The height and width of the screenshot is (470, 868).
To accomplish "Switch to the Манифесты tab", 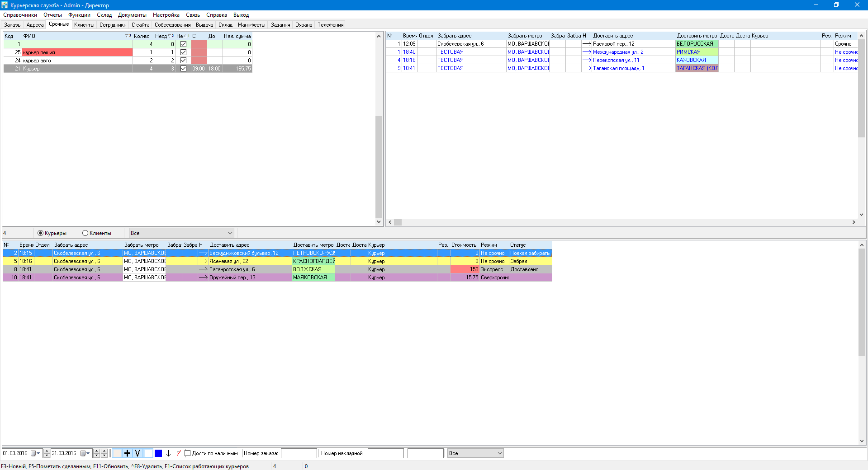I will point(251,25).
